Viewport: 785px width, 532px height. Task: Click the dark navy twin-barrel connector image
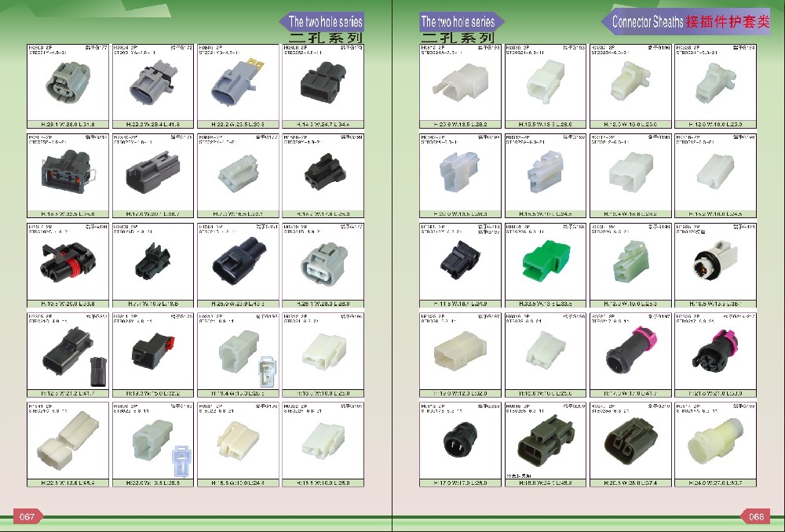pyautogui.click(x=239, y=261)
